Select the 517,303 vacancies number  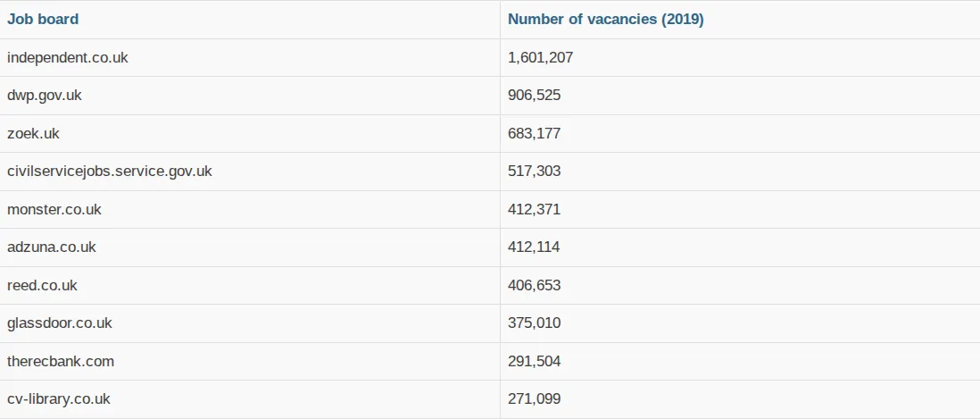click(534, 172)
